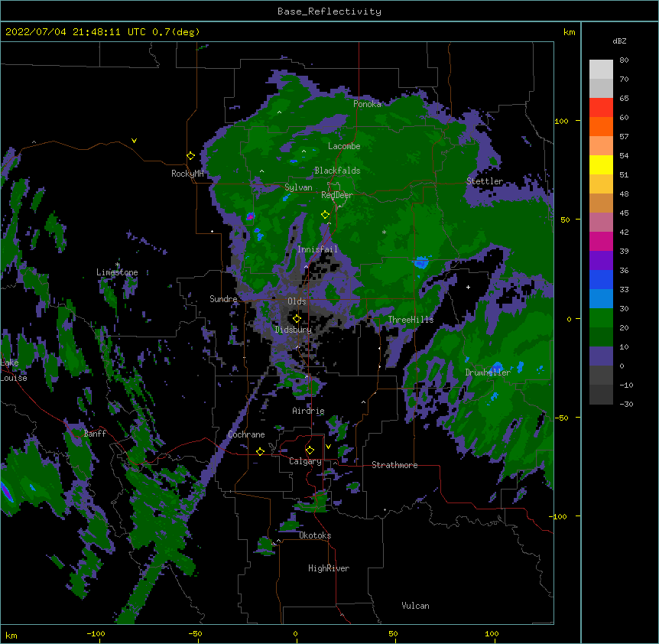This screenshot has height=644, width=659.
Task: Click the ThreeHills label
Action: 411,320
